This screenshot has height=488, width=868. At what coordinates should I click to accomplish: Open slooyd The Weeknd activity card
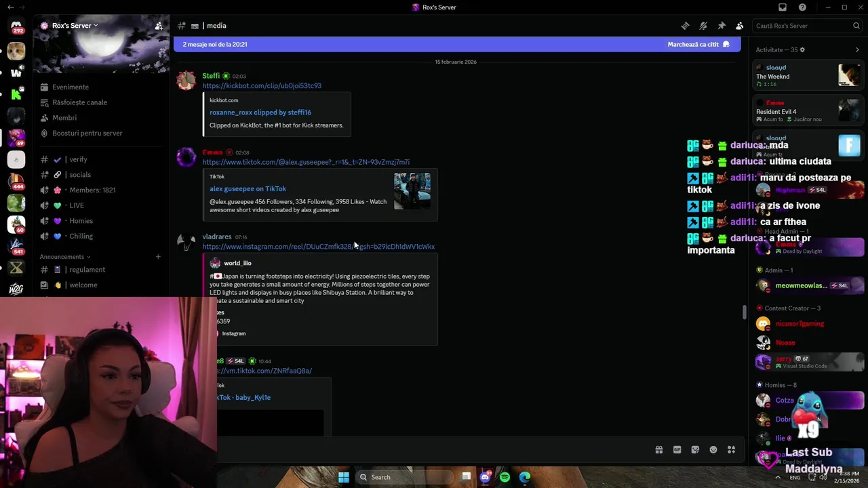[808, 75]
